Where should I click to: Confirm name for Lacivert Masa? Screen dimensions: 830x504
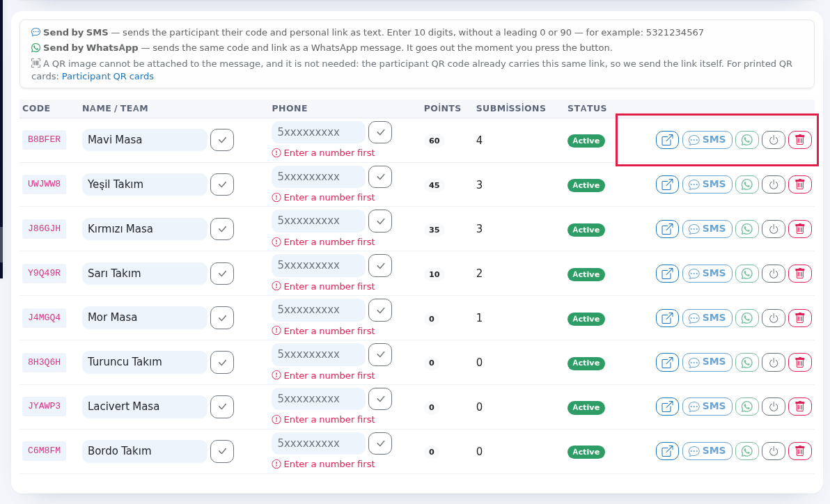point(222,407)
